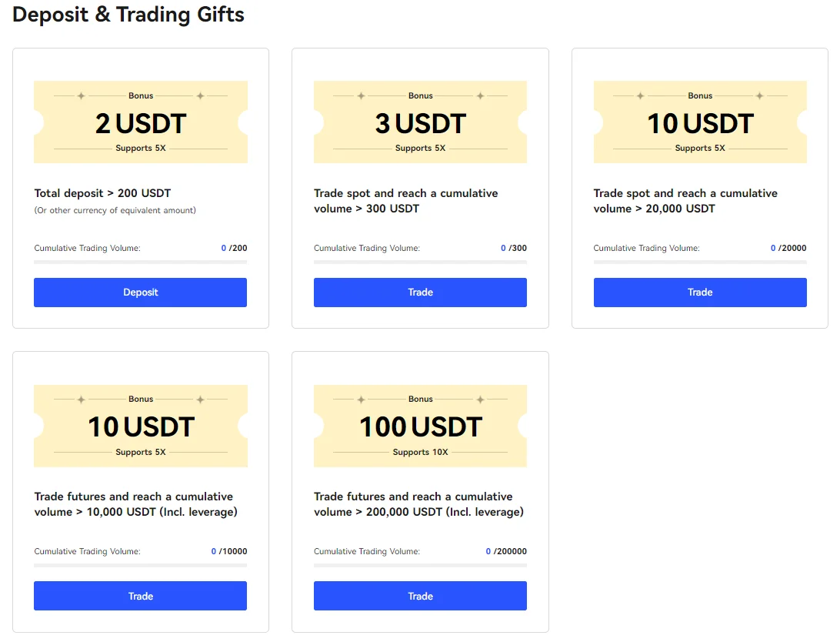Screen dimensions: 840x642
Task: Click the Bonus label on the 2 USDT coupon
Action: coord(140,95)
